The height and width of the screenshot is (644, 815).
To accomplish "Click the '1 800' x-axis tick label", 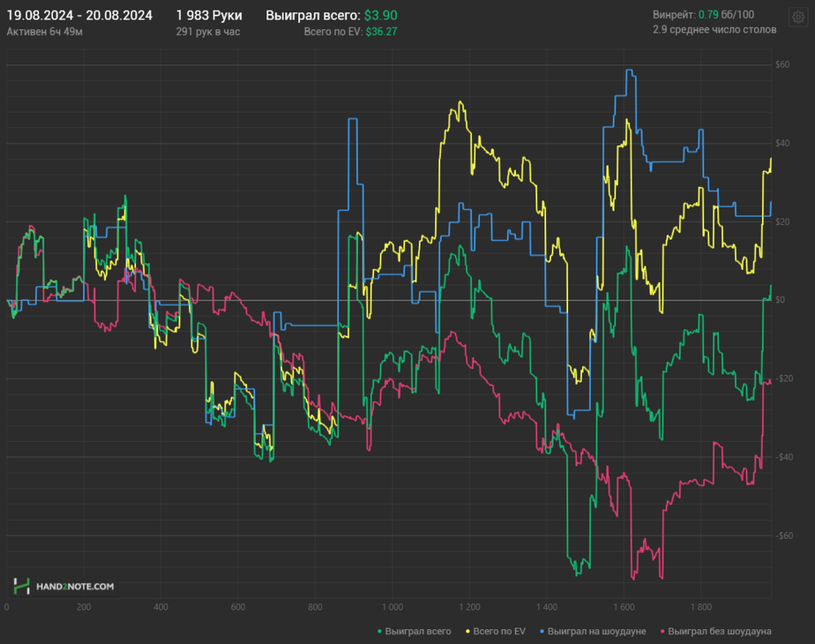I will pyautogui.click(x=701, y=607).
